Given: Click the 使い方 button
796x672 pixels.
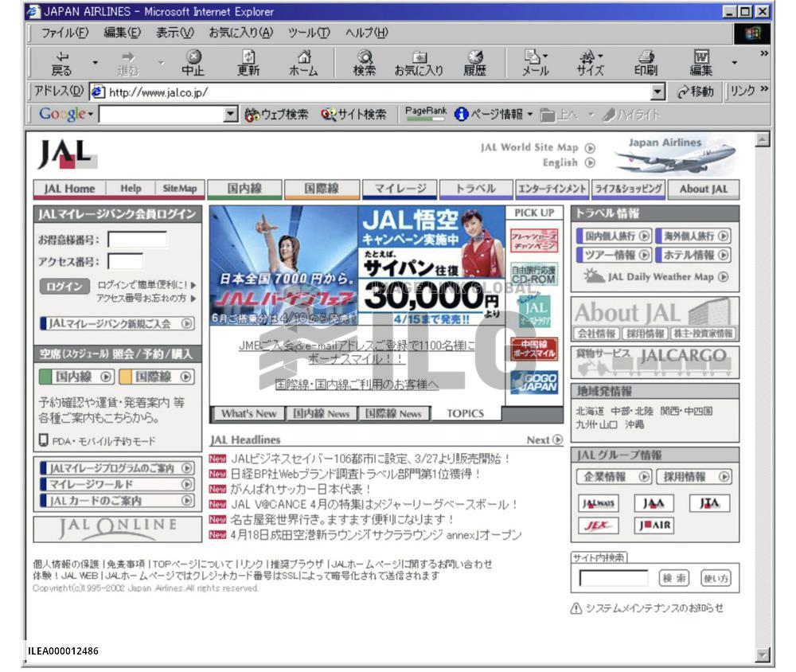Looking at the screenshot, I should click(x=716, y=578).
